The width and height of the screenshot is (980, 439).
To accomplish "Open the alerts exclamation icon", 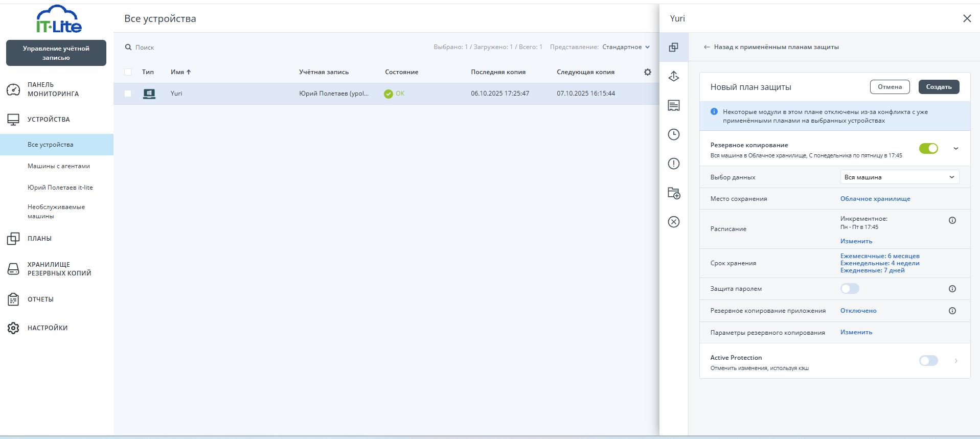I will (x=673, y=164).
